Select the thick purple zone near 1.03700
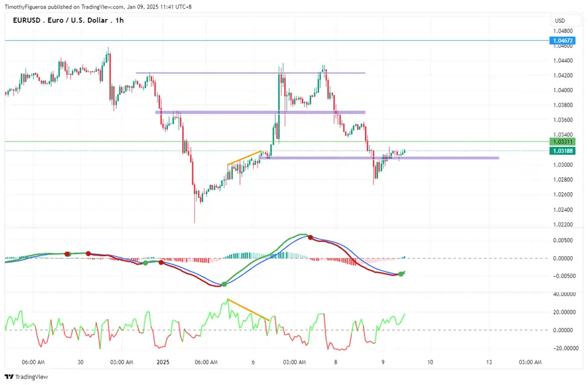 (261, 112)
